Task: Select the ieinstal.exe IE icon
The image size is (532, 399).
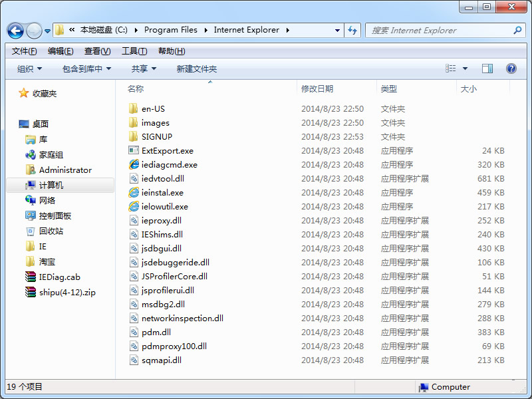Action: coord(134,192)
